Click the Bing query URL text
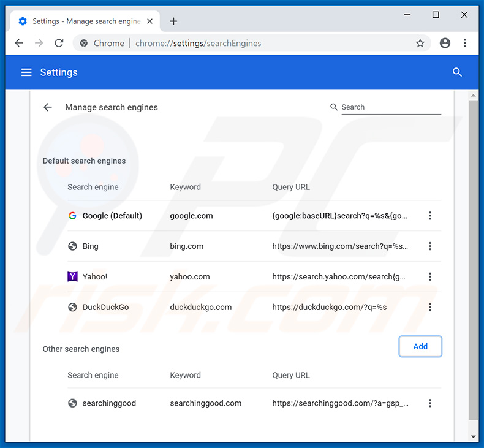 point(340,246)
